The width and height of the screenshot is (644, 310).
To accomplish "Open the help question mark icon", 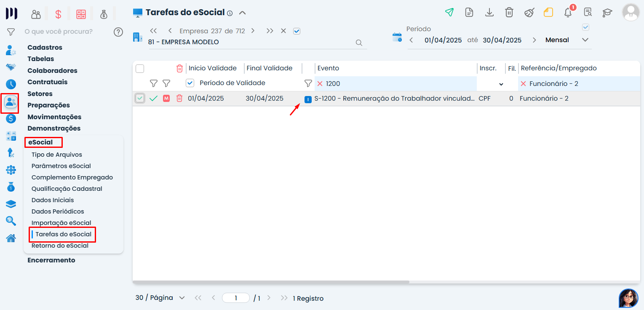I will [x=118, y=32].
